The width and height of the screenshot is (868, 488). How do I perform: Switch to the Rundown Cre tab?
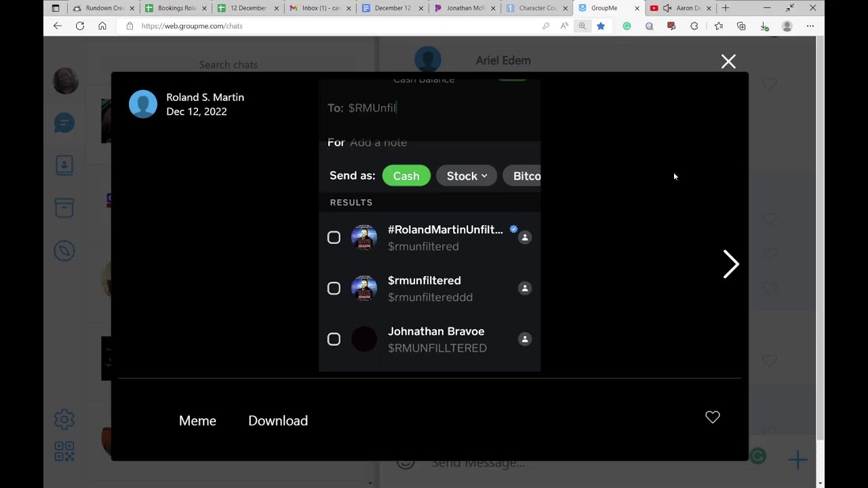(x=103, y=8)
